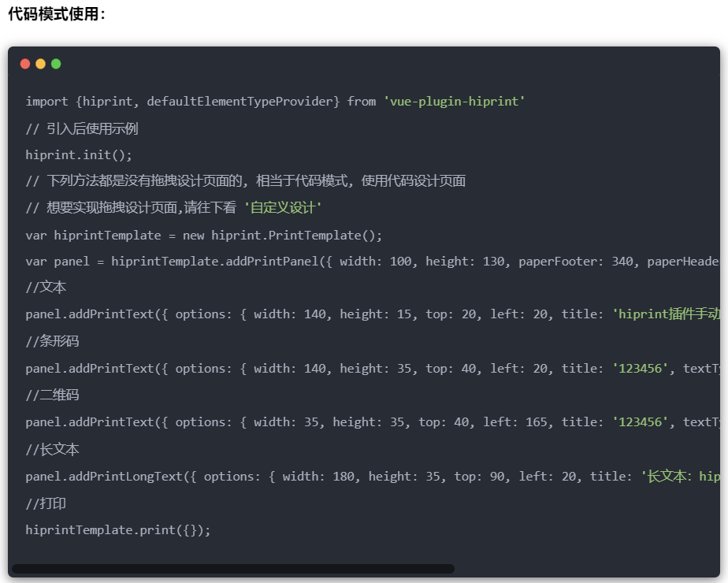The width and height of the screenshot is (728, 583).
Task: Click the '//打印' comment
Action: 46,503
